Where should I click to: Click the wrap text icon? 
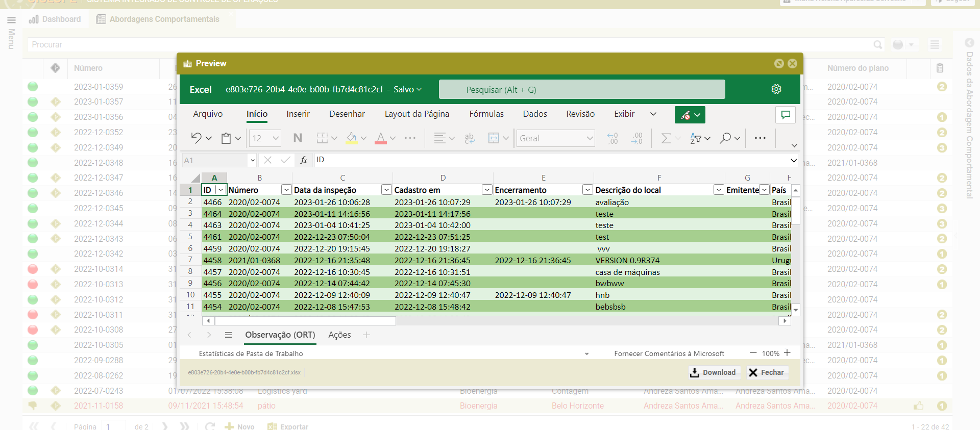pos(470,138)
